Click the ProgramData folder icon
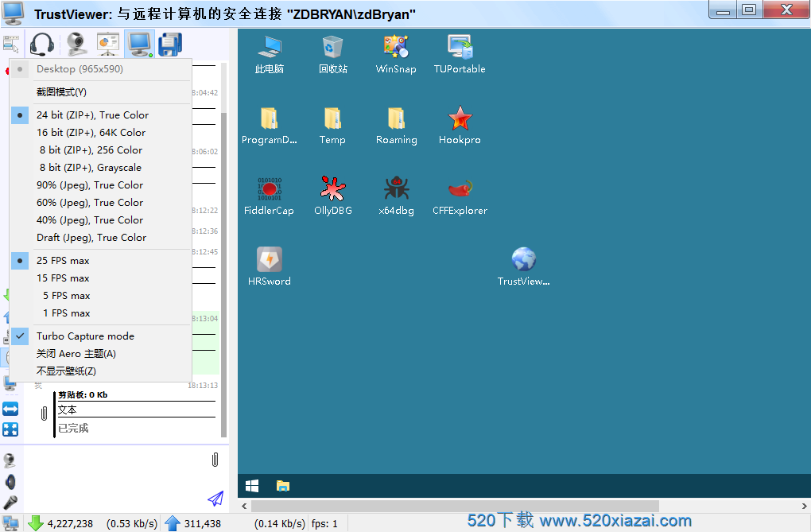This screenshot has width=811, height=532. point(269,125)
